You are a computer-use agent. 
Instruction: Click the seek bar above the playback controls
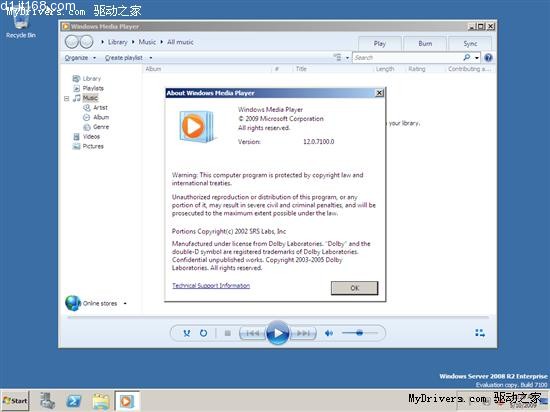coord(277,317)
